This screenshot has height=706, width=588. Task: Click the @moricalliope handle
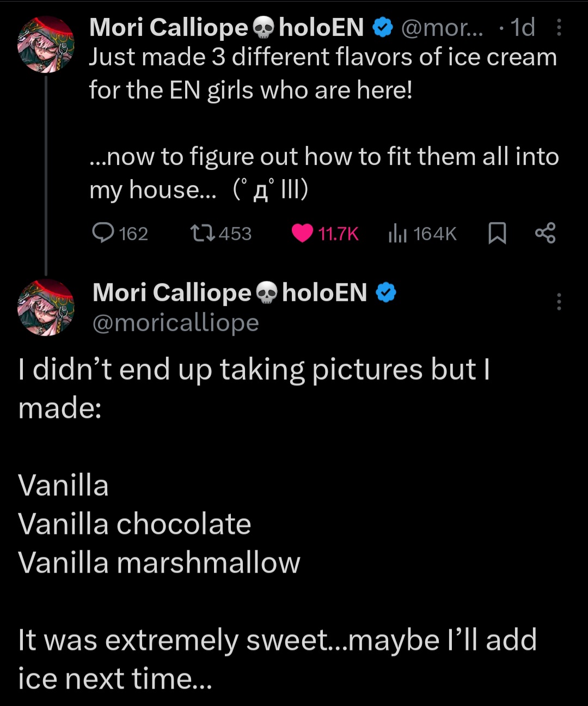tap(175, 323)
